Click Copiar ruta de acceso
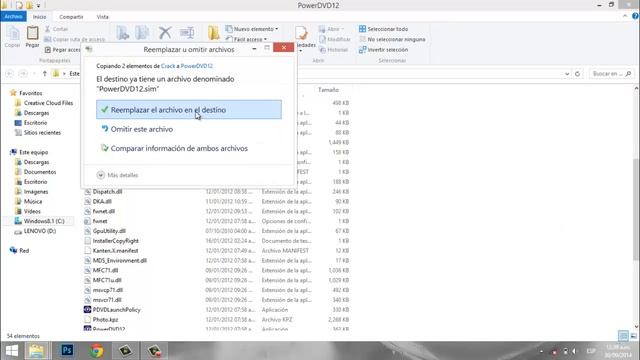The height and width of the screenshot is (360, 640). (x=74, y=39)
